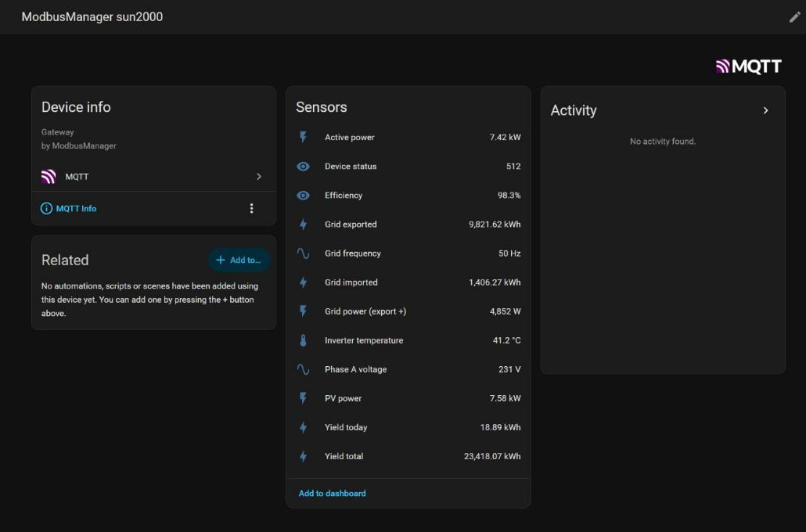Click the Add to... button in Related
806x532 pixels.
pyautogui.click(x=239, y=260)
